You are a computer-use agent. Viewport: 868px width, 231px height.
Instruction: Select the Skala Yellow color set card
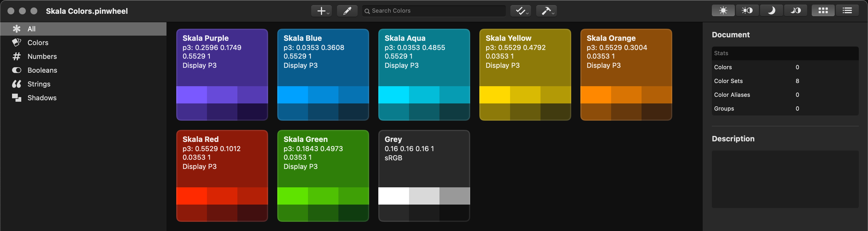point(525,74)
